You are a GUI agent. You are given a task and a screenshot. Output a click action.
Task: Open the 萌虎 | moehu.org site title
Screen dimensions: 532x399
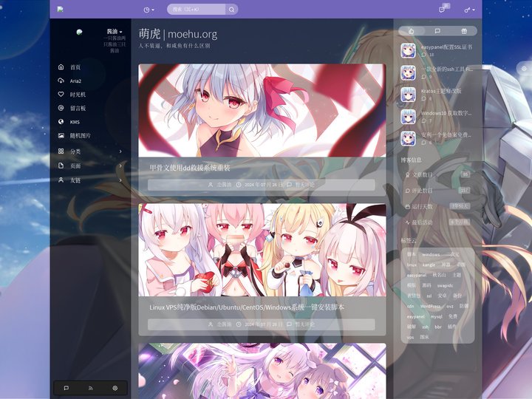pyautogui.click(x=178, y=34)
